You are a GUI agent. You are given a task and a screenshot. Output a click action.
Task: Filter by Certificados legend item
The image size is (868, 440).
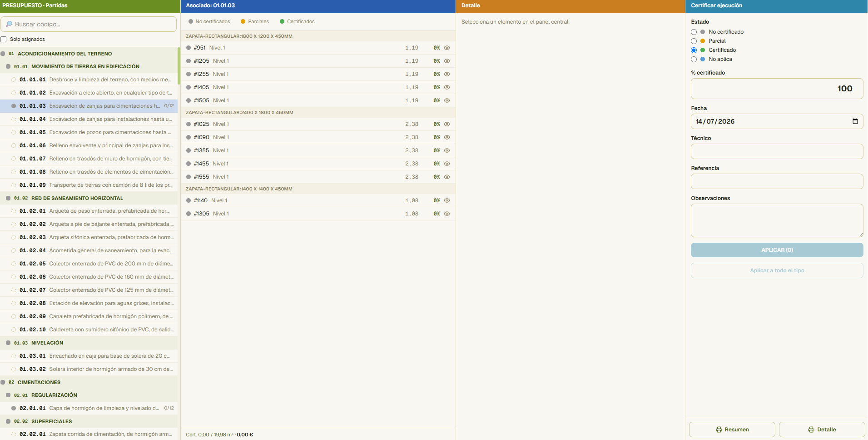[x=297, y=21]
